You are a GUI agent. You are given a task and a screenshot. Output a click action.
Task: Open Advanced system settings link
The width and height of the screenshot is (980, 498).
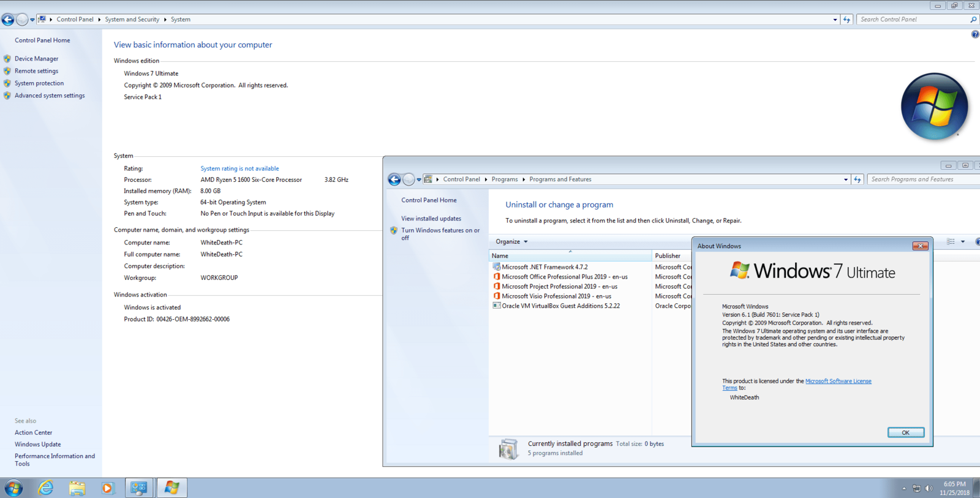[x=50, y=96]
